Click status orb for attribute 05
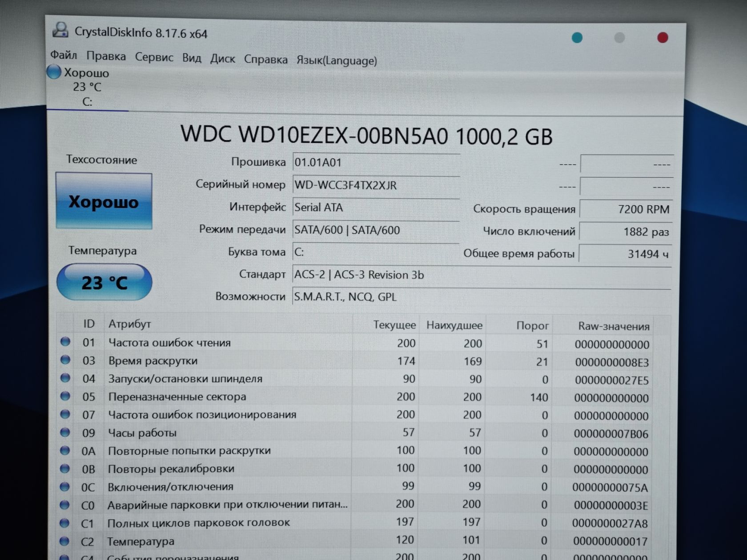 pos(65,396)
